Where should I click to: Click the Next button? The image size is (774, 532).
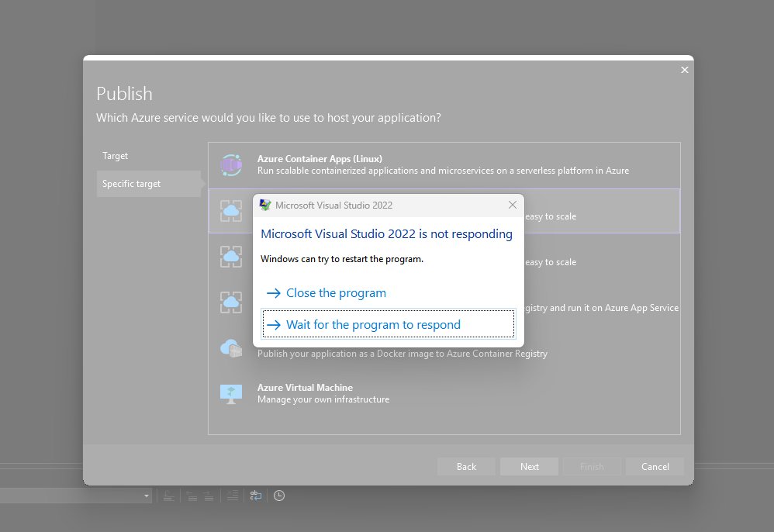click(529, 466)
